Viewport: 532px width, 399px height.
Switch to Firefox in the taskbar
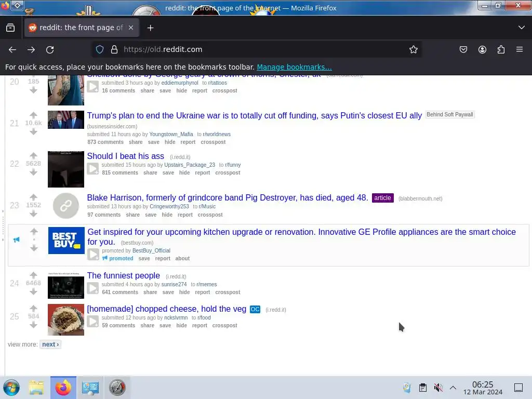(x=63, y=388)
